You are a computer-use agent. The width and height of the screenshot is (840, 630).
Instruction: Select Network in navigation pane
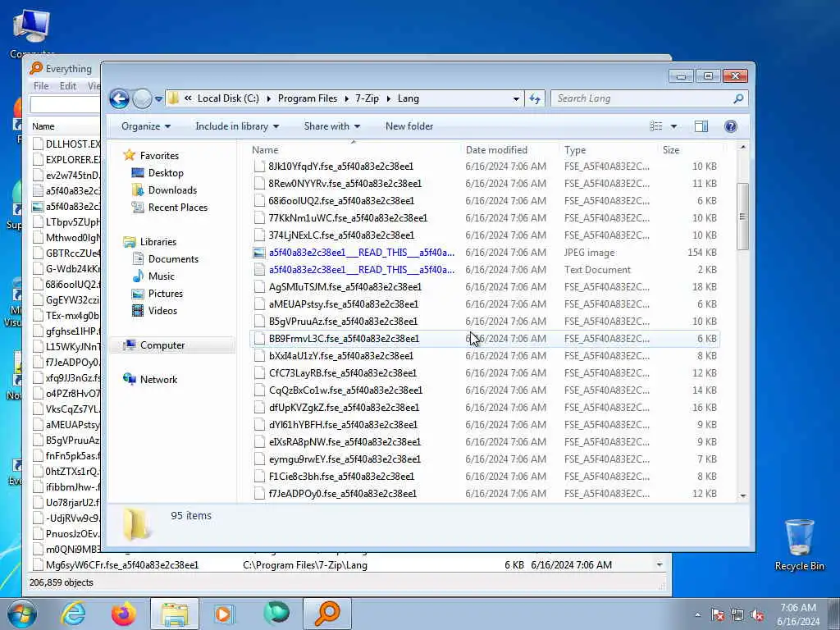coord(158,380)
